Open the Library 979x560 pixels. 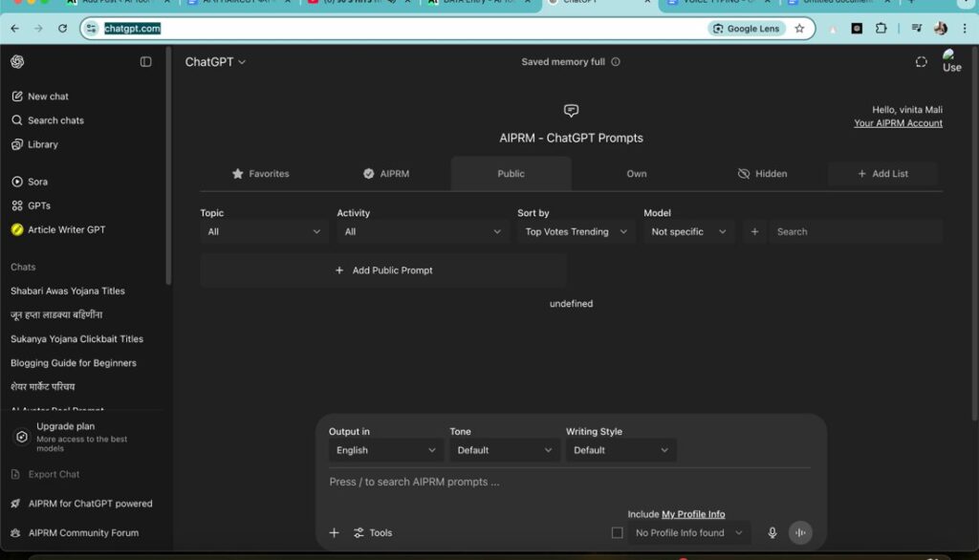pos(35,144)
